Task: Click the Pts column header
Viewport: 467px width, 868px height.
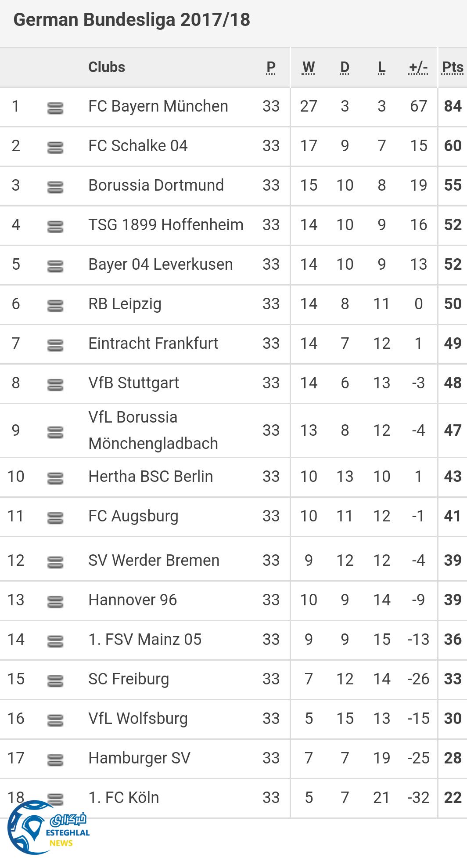Action: (453, 67)
